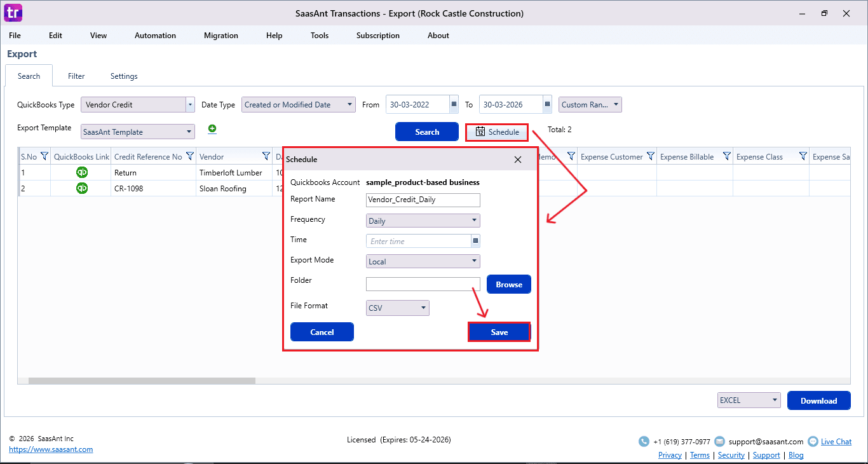Open the Automation menu
The image size is (868, 464).
point(155,36)
